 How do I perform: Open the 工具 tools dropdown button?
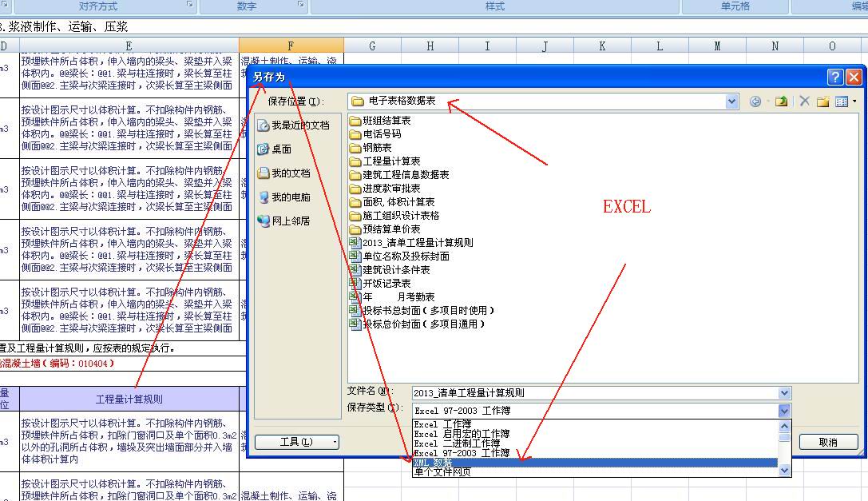[297, 442]
